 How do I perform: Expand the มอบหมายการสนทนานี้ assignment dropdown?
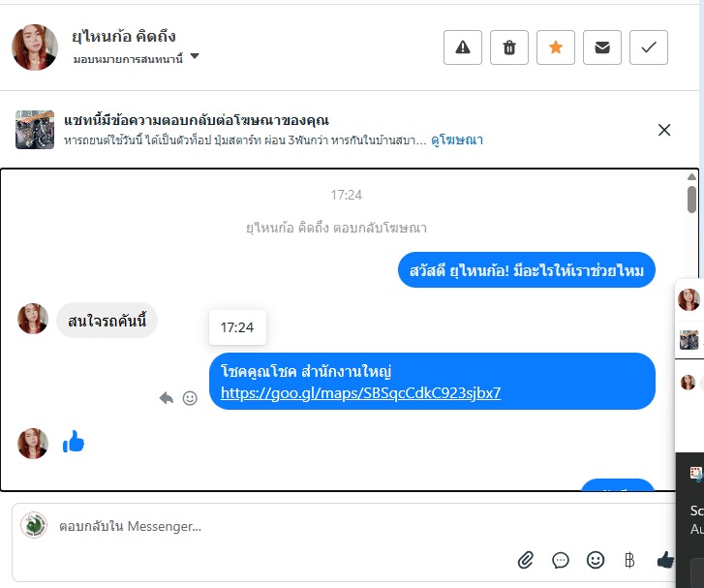coord(195,57)
